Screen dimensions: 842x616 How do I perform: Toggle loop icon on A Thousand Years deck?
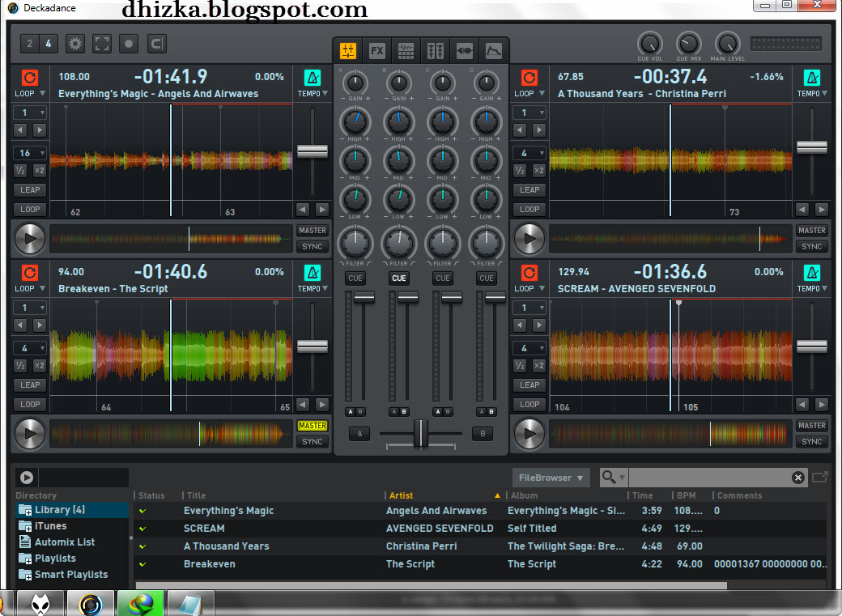pos(529,78)
